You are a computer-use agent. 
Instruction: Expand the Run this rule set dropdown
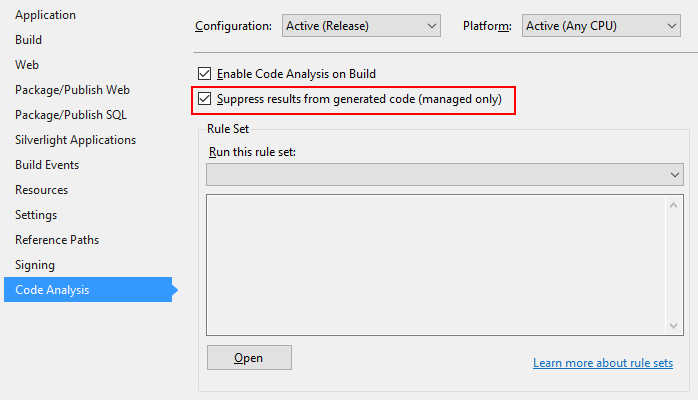(445, 175)
